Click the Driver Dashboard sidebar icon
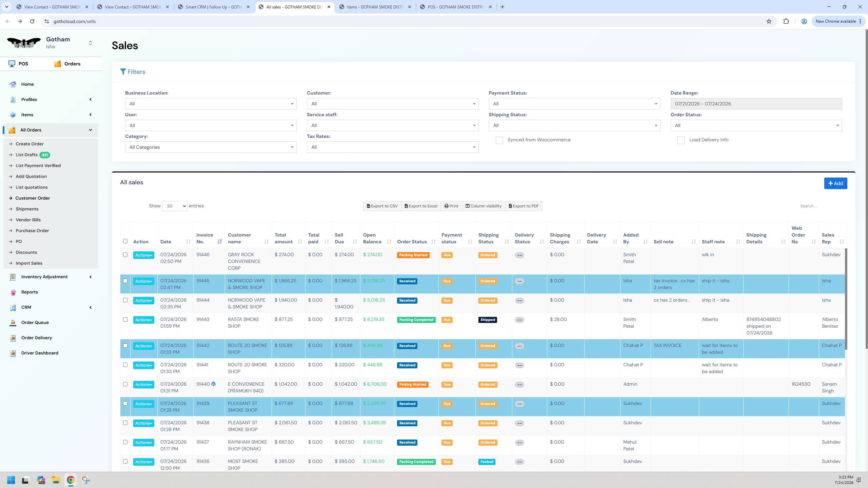 click(x=13, y=353)
